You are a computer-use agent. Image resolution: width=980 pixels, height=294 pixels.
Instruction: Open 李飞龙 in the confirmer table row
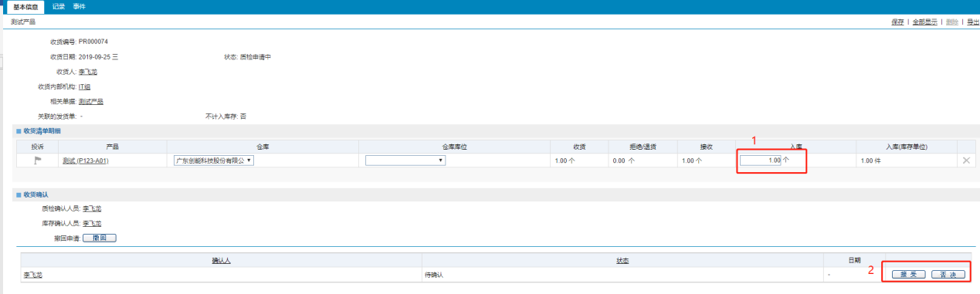33,275
